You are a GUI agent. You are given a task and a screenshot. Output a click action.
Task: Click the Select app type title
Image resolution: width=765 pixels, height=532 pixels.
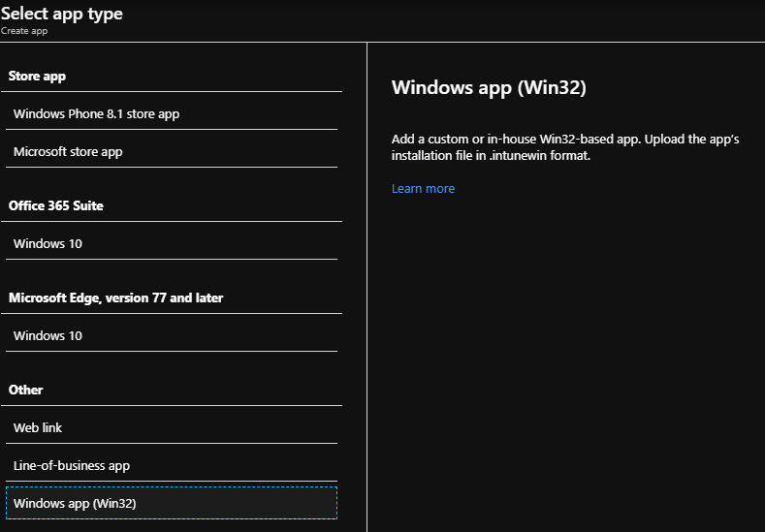(61, 14)
